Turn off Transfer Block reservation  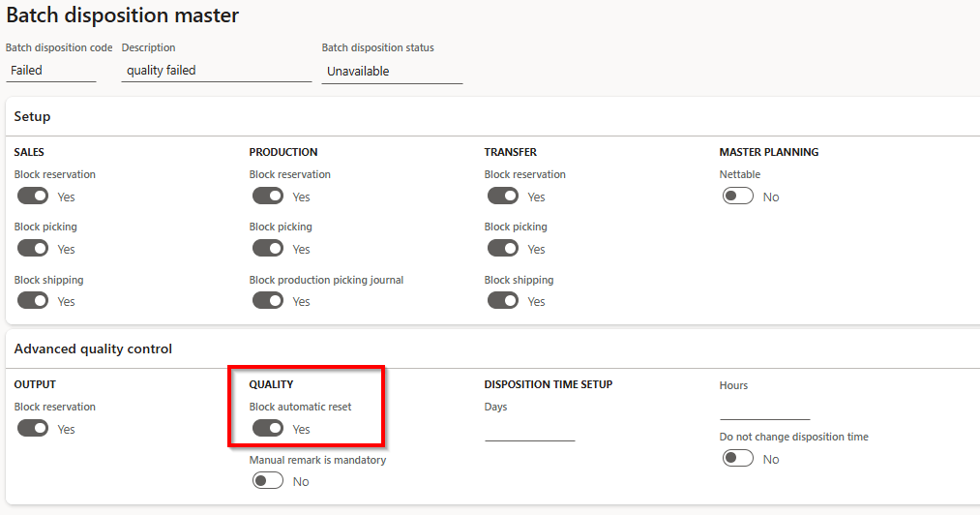pos(503,197)
